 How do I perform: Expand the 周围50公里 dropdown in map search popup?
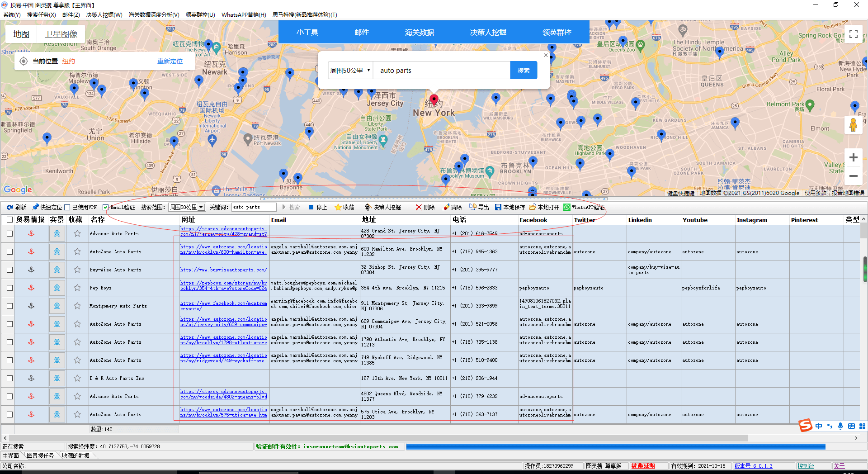click(350, 71)
